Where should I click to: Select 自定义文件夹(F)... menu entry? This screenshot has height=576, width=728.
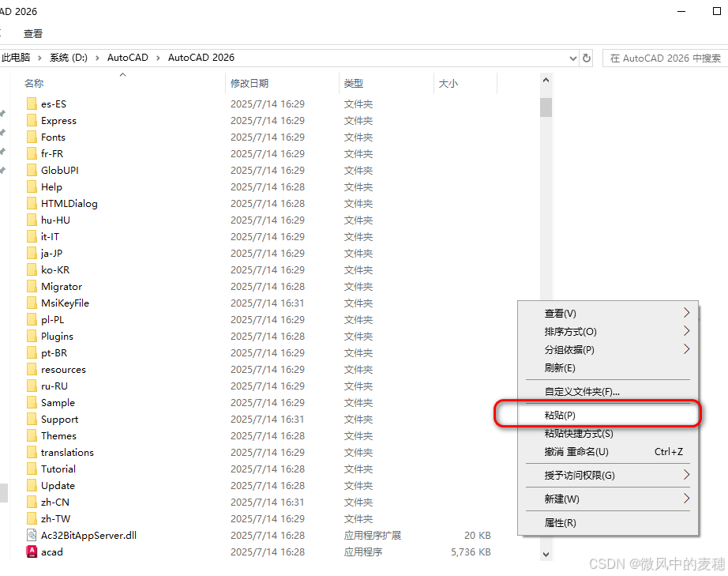click(x=608, y=392)
